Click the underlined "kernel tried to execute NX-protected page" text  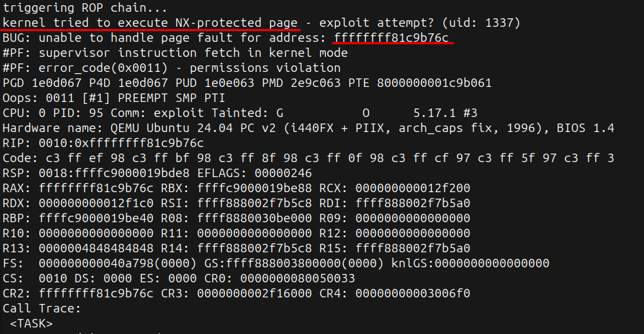pyautogui.click(x=151, y=23)
